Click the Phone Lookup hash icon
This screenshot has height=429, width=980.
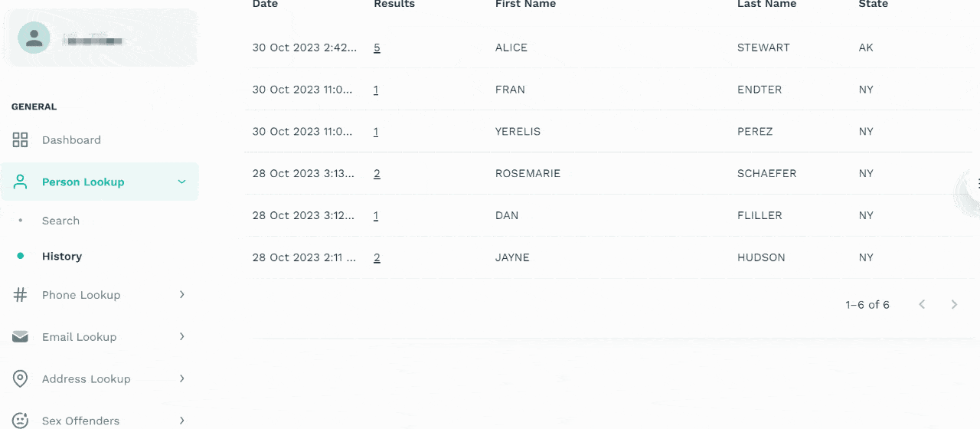tap(20, 295)
